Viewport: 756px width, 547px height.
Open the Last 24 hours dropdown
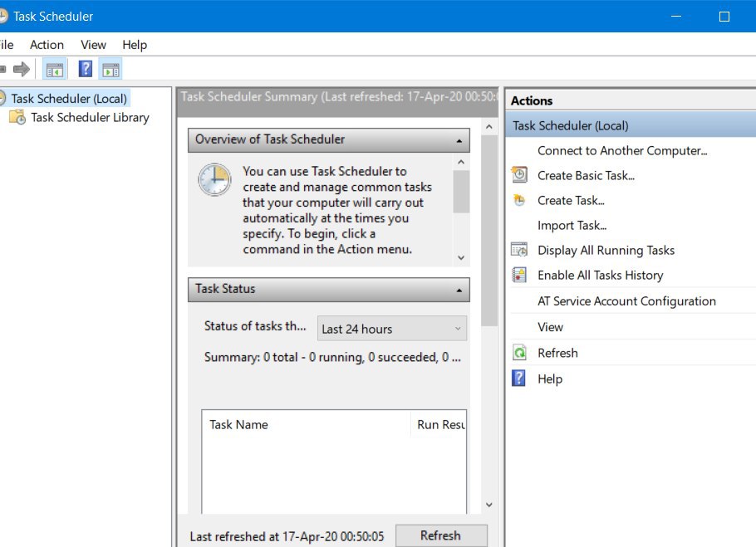click(x=392, y=329)
